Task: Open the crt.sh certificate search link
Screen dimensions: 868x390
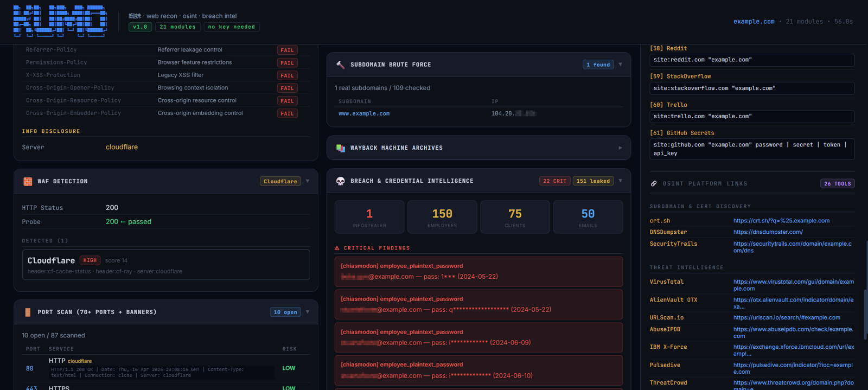Action: click(x=781, y=221)
